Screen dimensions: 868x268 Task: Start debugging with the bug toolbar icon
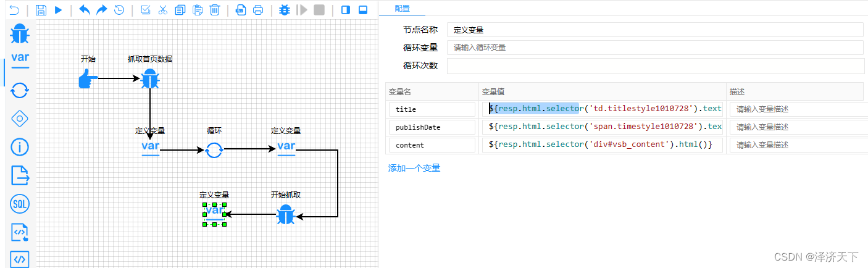[285, 10]
